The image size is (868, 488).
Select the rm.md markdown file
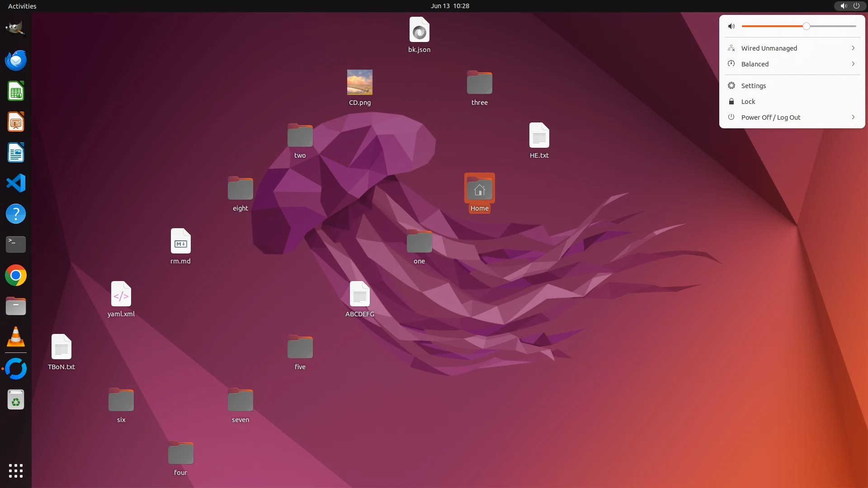pos(180,247)
